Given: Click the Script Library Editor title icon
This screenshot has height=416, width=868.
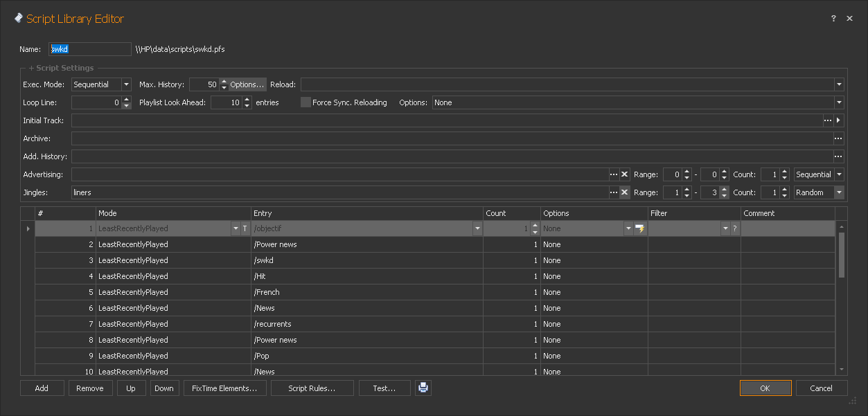Looking at the screenshot, I should (x=18, y=19).
